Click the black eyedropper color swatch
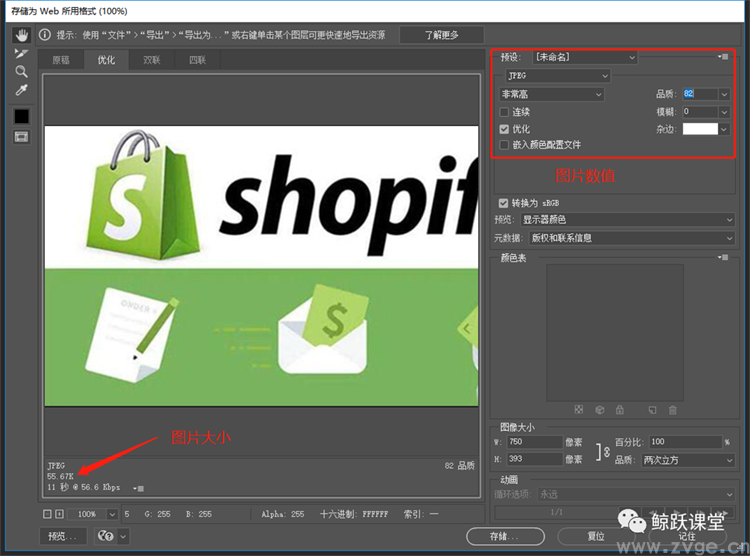Viewport: 750px width, 556px height. 21,116
